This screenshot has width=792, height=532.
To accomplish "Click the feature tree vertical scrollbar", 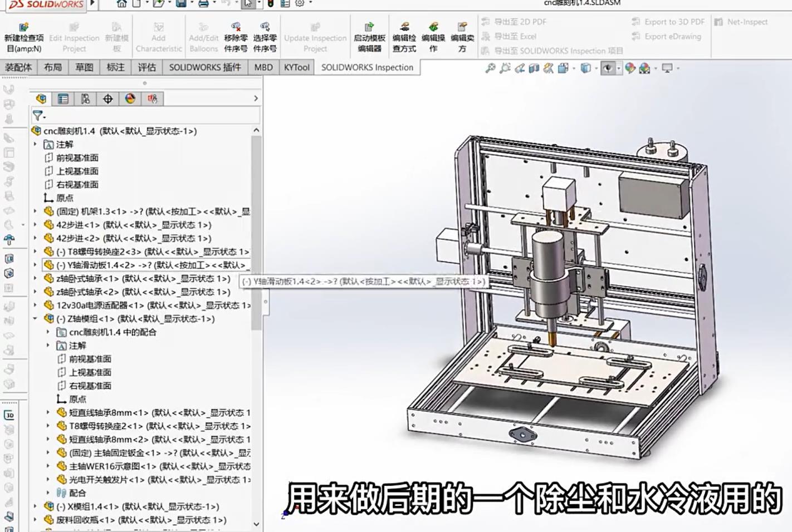I will point(256,233).
